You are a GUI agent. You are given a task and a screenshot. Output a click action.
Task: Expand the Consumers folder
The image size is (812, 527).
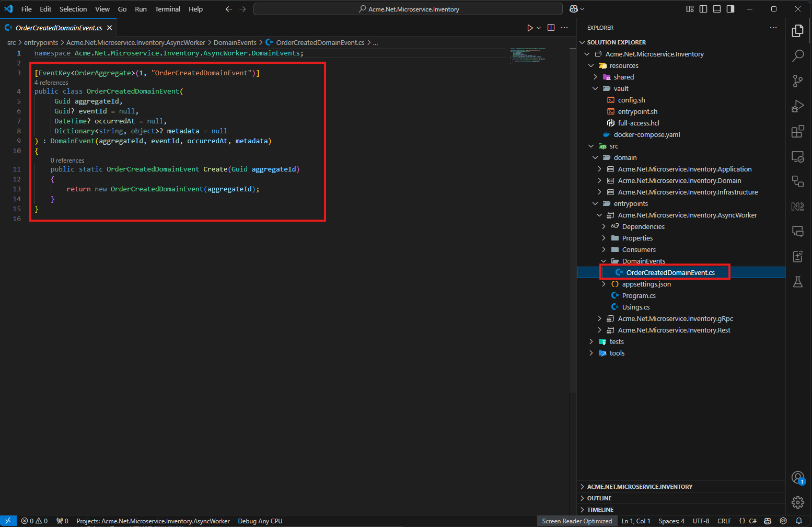pyautogui.click(x=604, y=249)
